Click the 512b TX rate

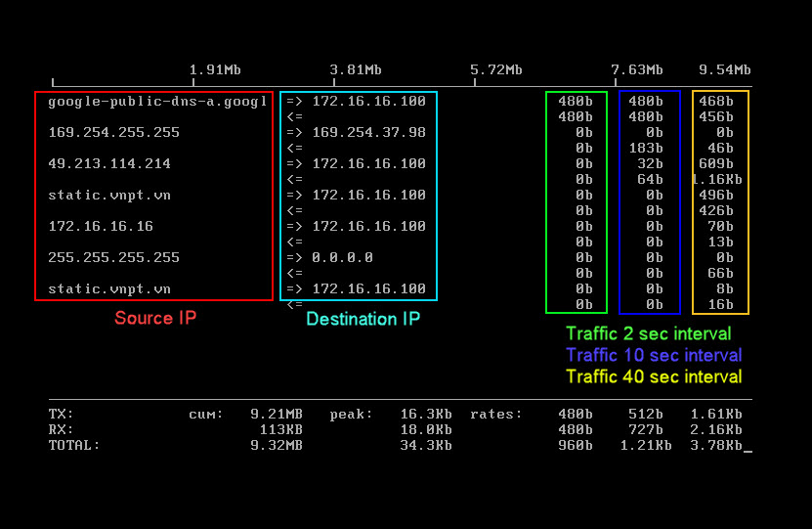(646, 414)
